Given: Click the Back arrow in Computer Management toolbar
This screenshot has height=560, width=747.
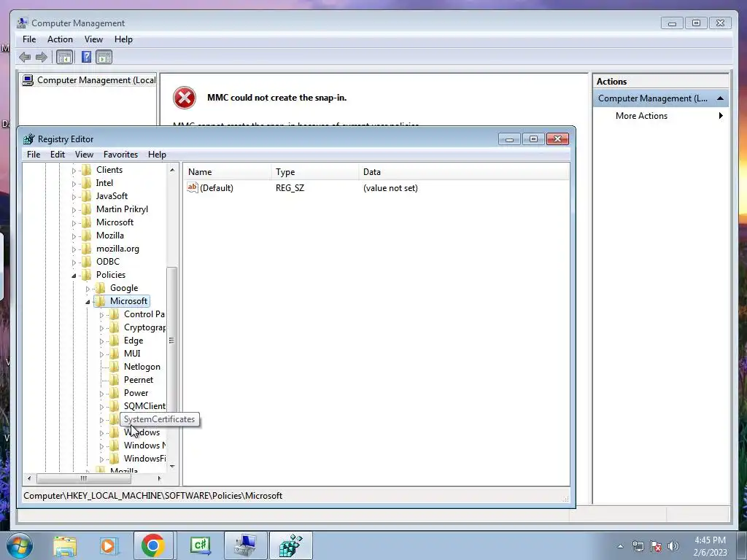Looking at the screenshot, I should tap(25, 58).
